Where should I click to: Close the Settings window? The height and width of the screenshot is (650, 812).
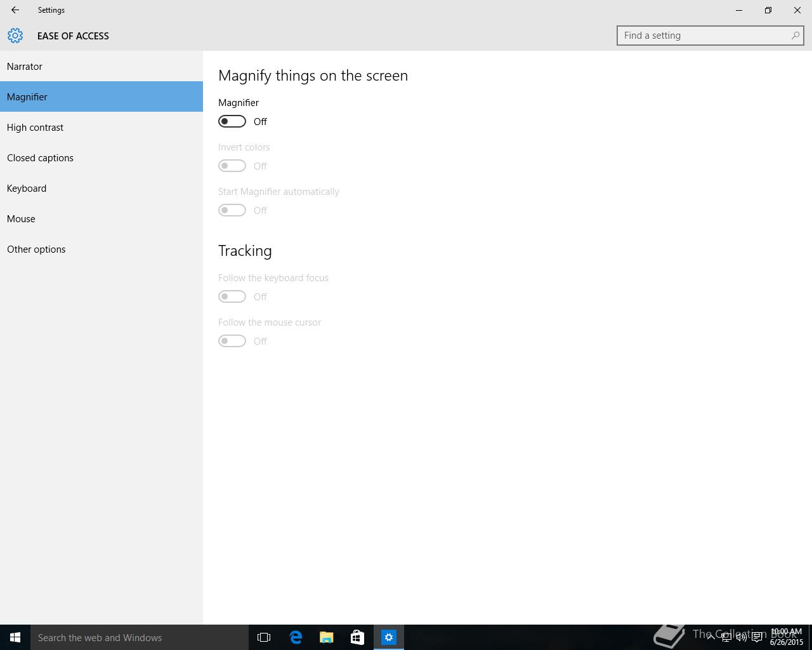pos(797,10)
